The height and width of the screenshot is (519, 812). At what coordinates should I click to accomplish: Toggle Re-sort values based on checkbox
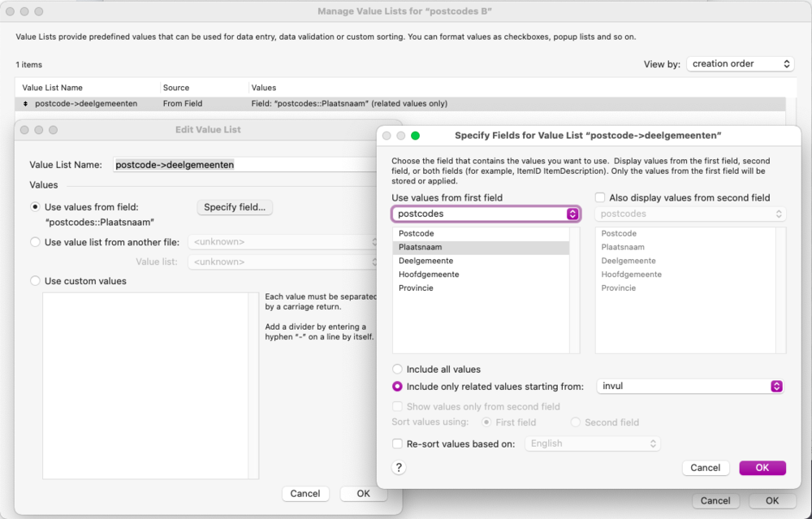pyautogui.click(x=398, y=443)
